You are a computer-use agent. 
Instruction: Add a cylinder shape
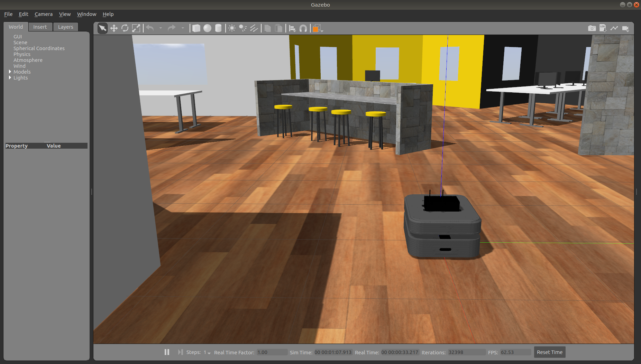[218, 28]
